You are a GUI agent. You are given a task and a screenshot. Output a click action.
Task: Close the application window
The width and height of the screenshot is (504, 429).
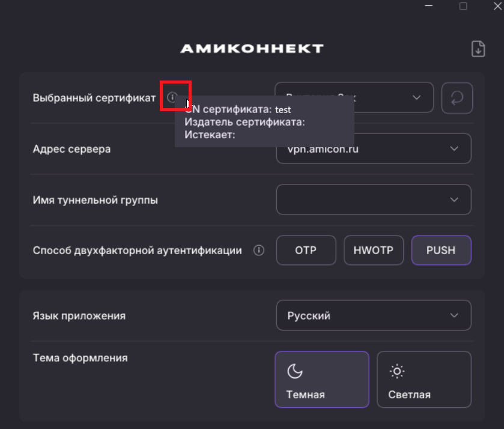coord(497,6)
